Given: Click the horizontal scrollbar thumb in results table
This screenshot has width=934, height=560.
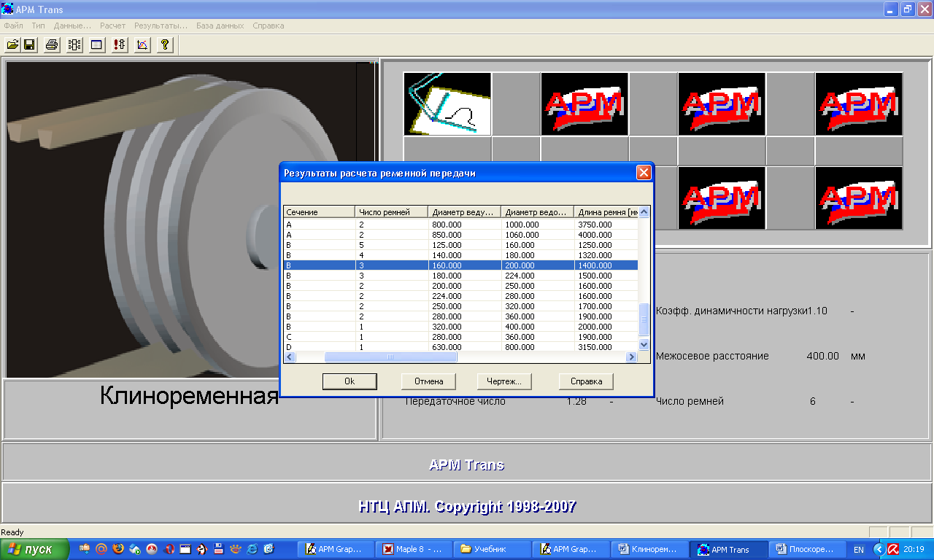Looking at the screenshot, I should click(390, 357).
